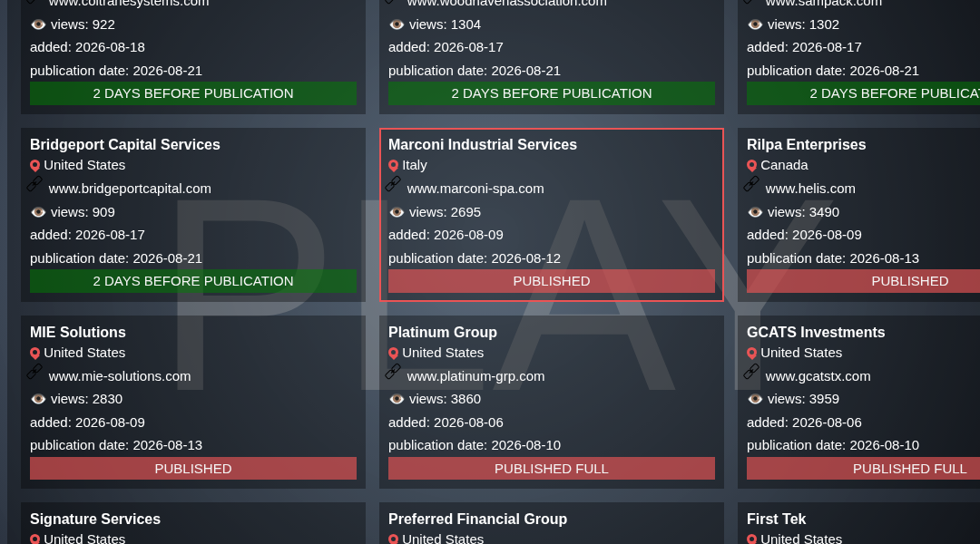Open the Marconi Industrial Services title

tap(483, 145)
